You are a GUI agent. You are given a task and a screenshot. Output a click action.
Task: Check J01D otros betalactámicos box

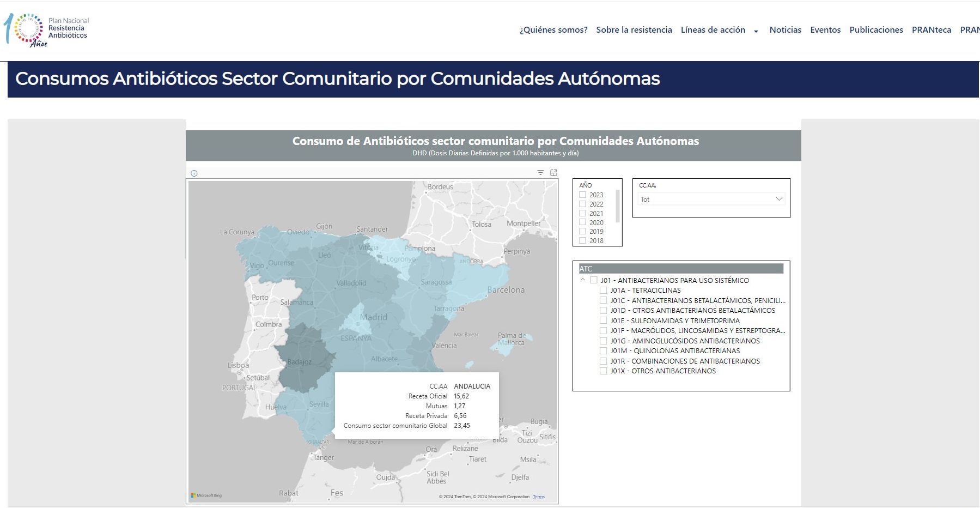(603, 310)
